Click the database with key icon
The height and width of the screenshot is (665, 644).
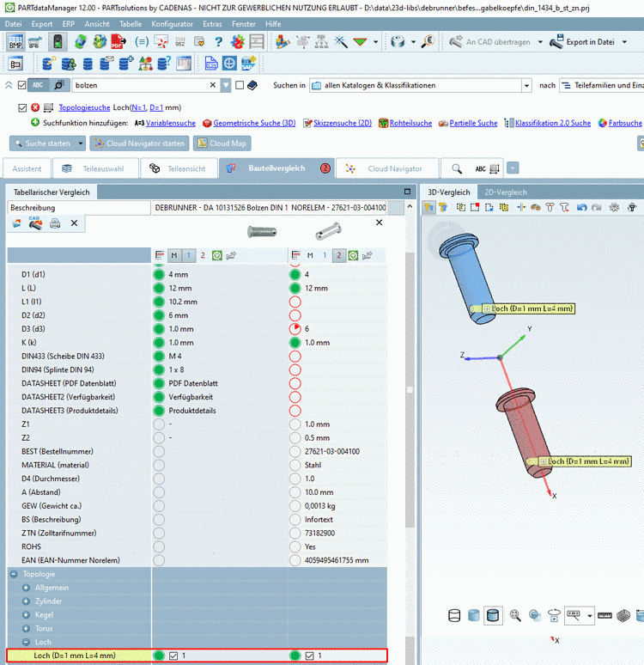pyautogui.click(x=49, y=64)
